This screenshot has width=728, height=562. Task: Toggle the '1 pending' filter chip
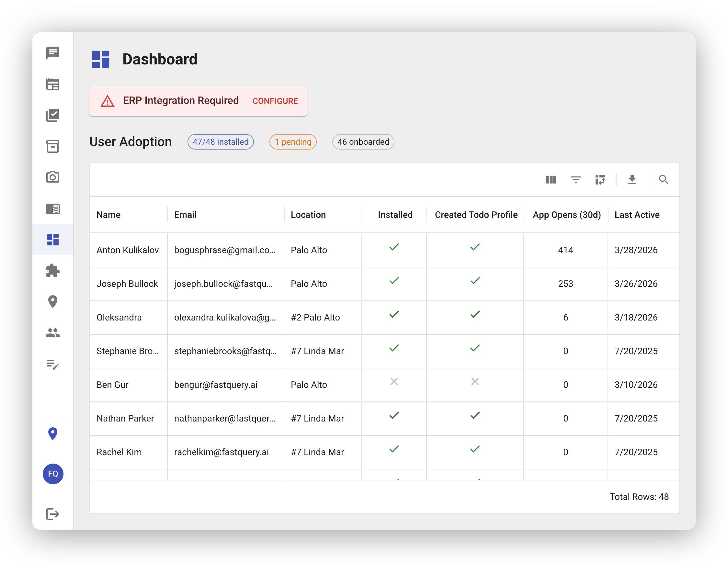pyautogui.click(x=293, y=141)
